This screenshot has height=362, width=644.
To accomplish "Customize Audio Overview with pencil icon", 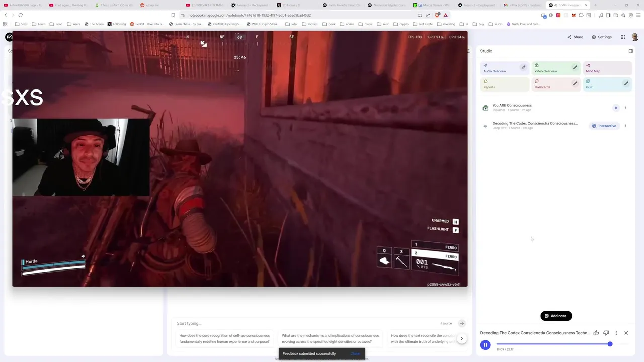I will [523, 67].
